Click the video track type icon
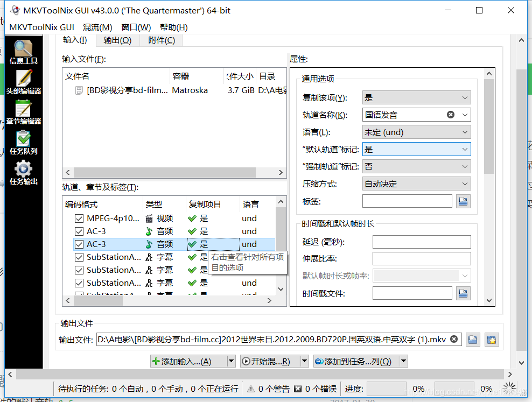The height and width of the screenshot is (402, 532). pyautogui.click(x=149, y=218)
